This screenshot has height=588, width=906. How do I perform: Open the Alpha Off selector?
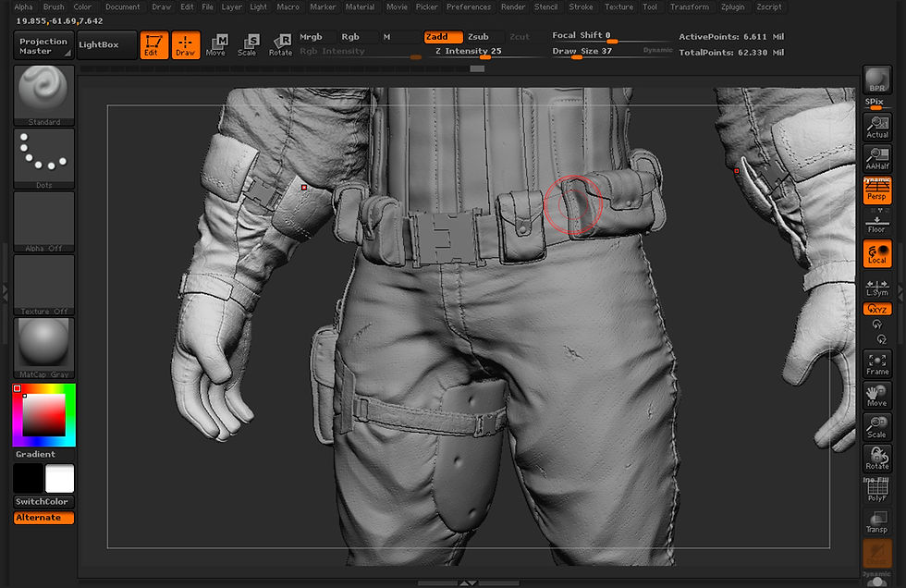pos(44,222)
